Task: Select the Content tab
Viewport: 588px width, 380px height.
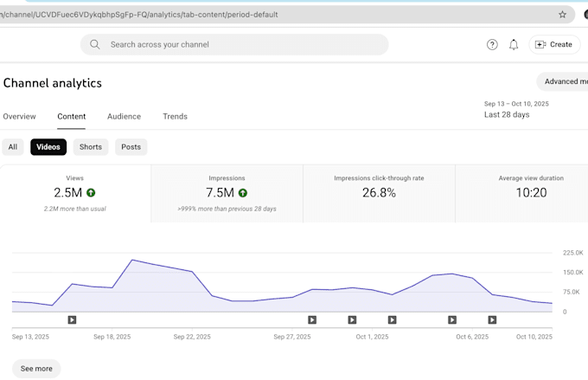Action: (x=71, y=116)
